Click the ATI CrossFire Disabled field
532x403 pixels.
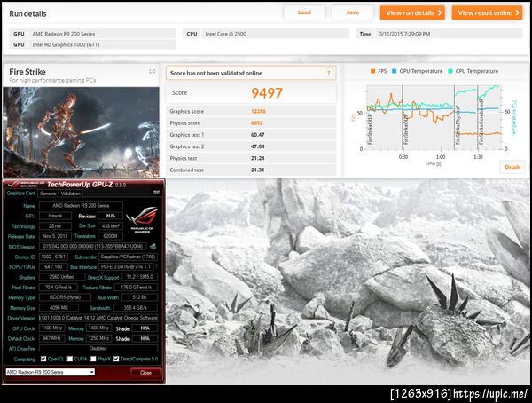(x=98, y=348)
